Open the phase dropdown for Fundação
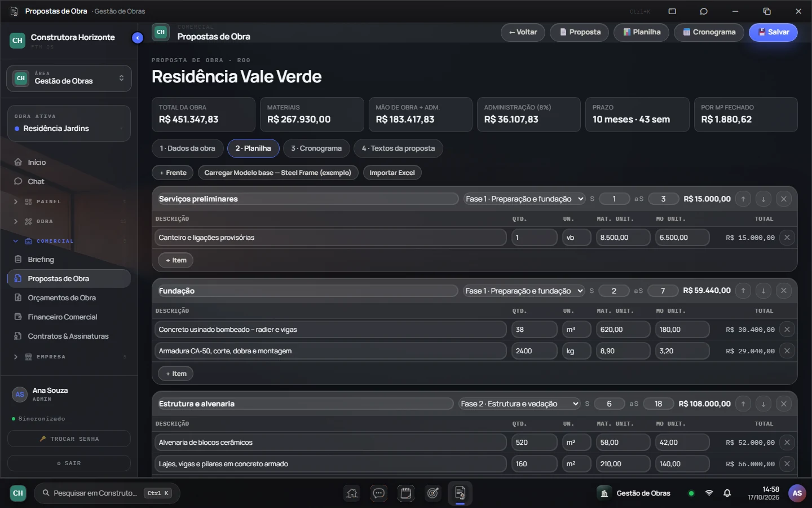812x508 pixels. pyautogui.click(x=524, y=291)
